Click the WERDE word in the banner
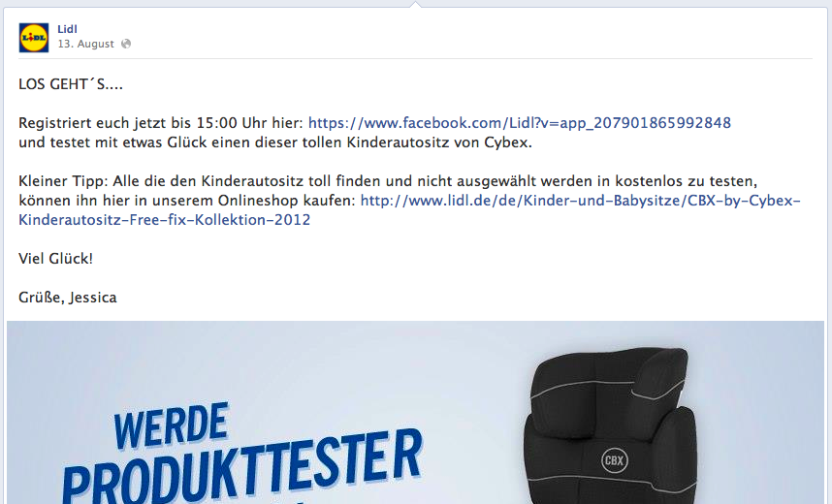Viewport: 832px width, 504px height. point(172,426)
